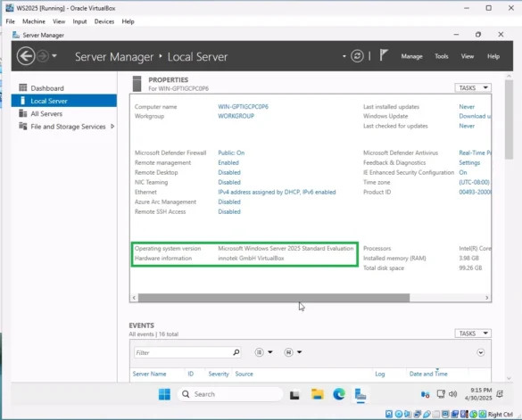Image resolution: width=522 pixels, height=420 pixels.
Task: Open the Manage menu
Action: coord(411,56)
